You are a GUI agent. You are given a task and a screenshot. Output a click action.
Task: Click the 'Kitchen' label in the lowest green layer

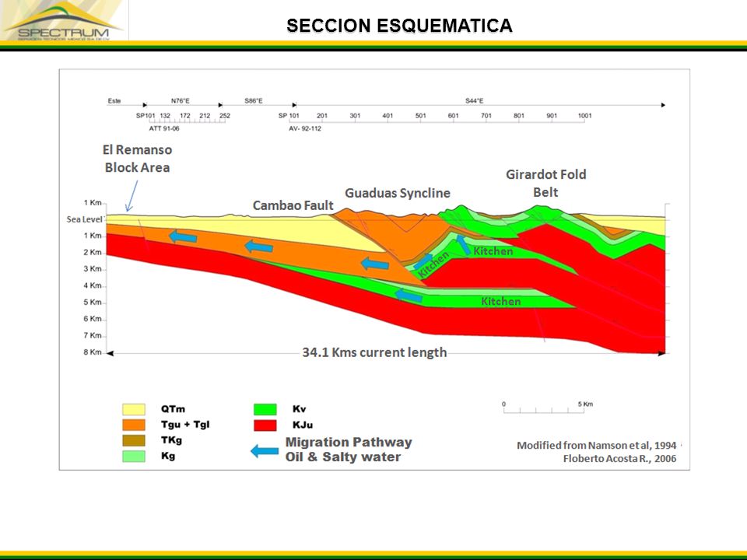(500, 302)
